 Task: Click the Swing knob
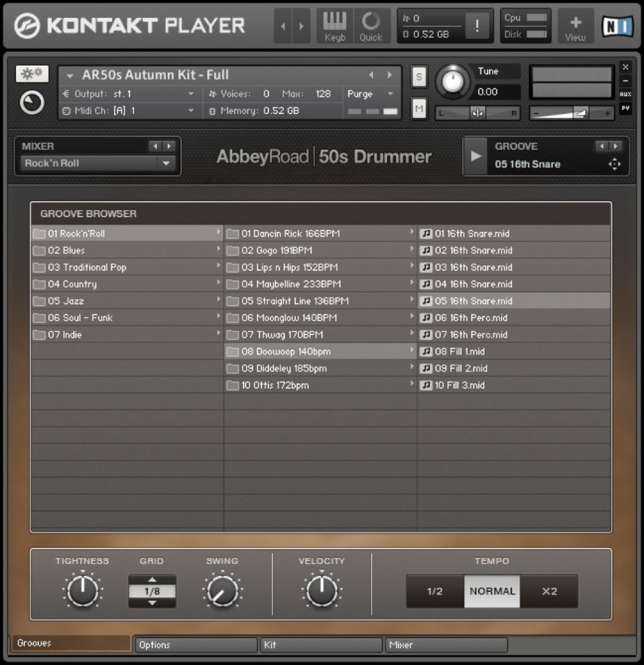pos(222,591)
